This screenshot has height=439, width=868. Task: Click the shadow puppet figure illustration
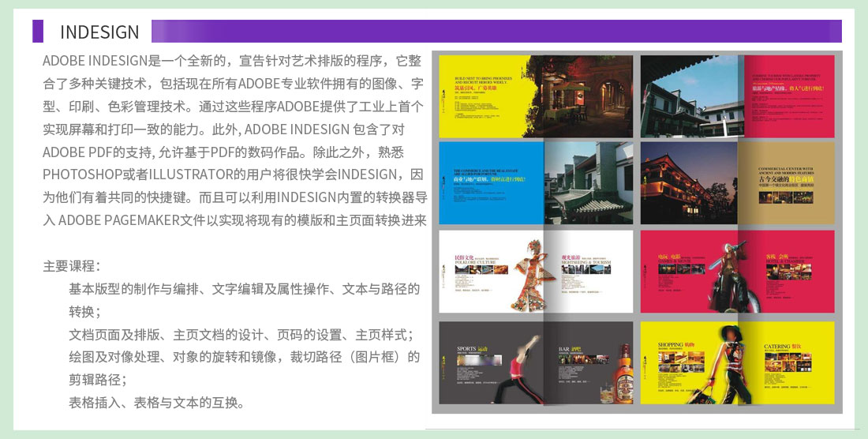coord(533,275)
